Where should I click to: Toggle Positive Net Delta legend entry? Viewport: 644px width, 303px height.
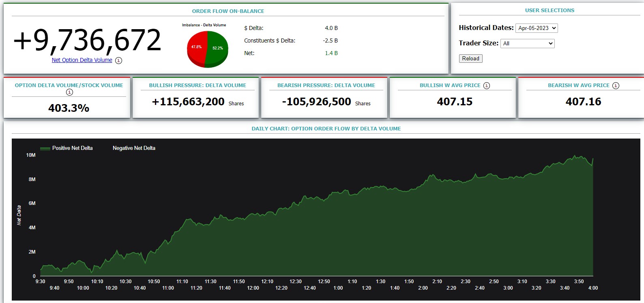pyautogui.click(x=67, y=148)
